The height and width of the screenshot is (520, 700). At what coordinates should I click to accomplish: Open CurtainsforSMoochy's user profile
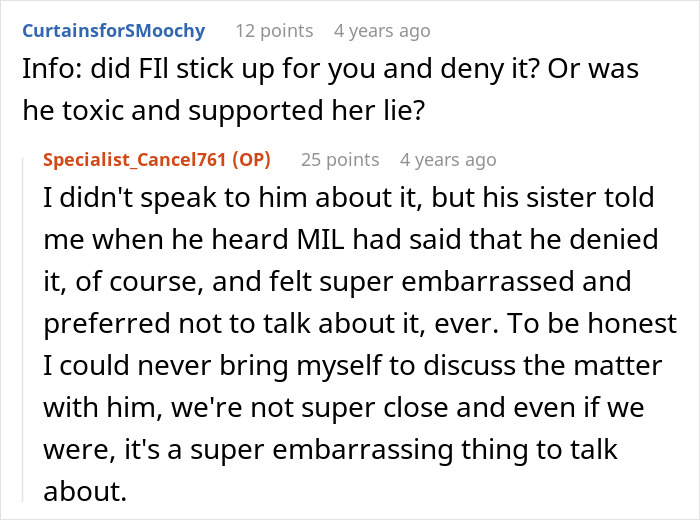tap(114, 31)
